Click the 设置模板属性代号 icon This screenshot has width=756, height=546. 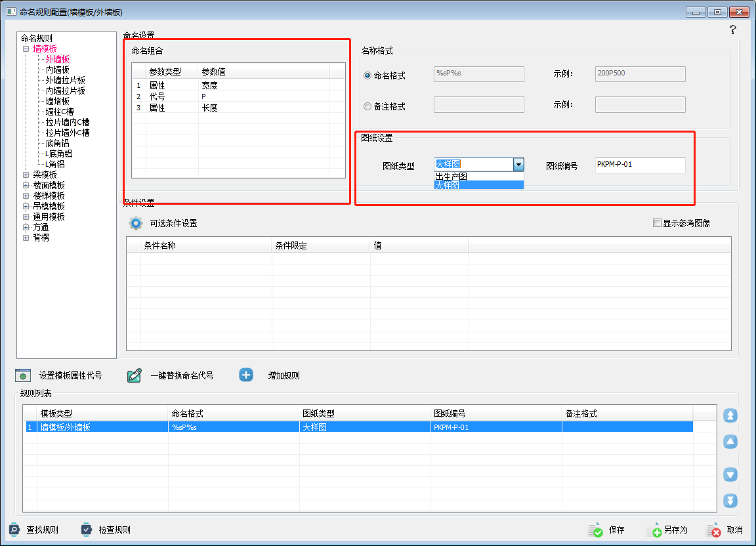tap(24, 375)
